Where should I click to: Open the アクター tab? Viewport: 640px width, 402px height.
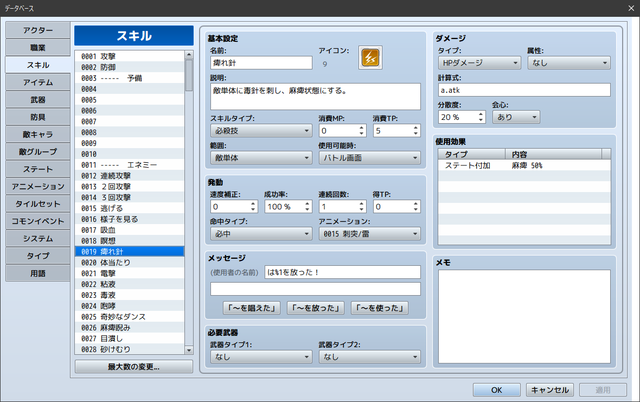point(38,30)
